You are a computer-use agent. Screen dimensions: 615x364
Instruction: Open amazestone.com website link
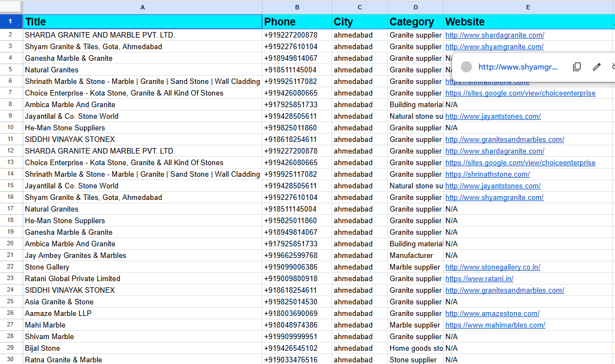click(x=492, y=313)
